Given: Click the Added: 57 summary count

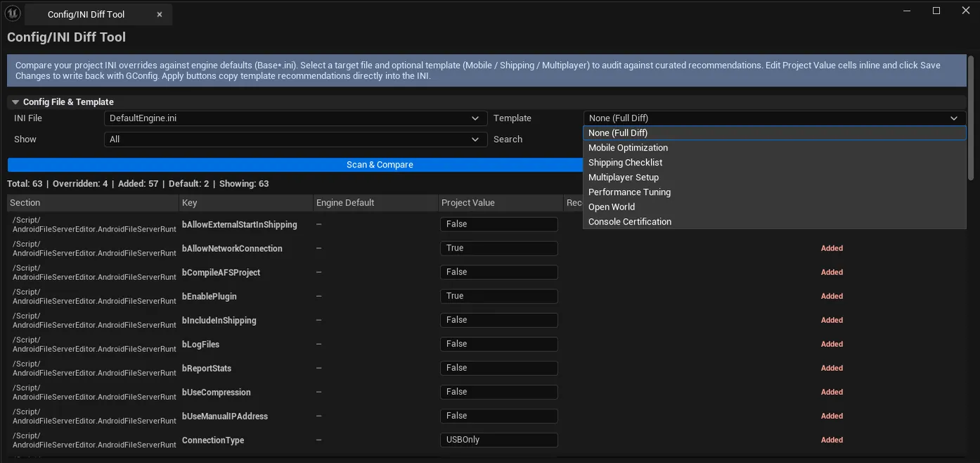Looking at the screenshot, I should pos(138,184).
